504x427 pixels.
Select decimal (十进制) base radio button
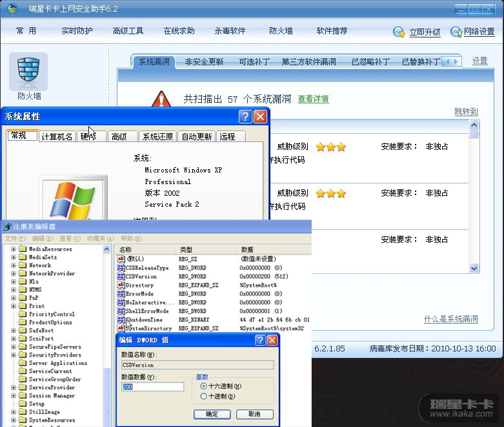click(203, 396)
